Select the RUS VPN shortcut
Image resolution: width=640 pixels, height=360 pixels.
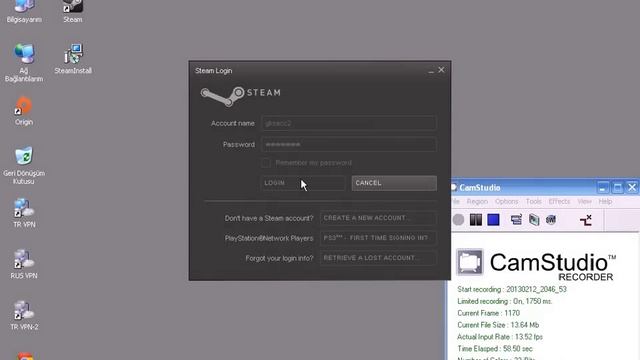(24, 264)
